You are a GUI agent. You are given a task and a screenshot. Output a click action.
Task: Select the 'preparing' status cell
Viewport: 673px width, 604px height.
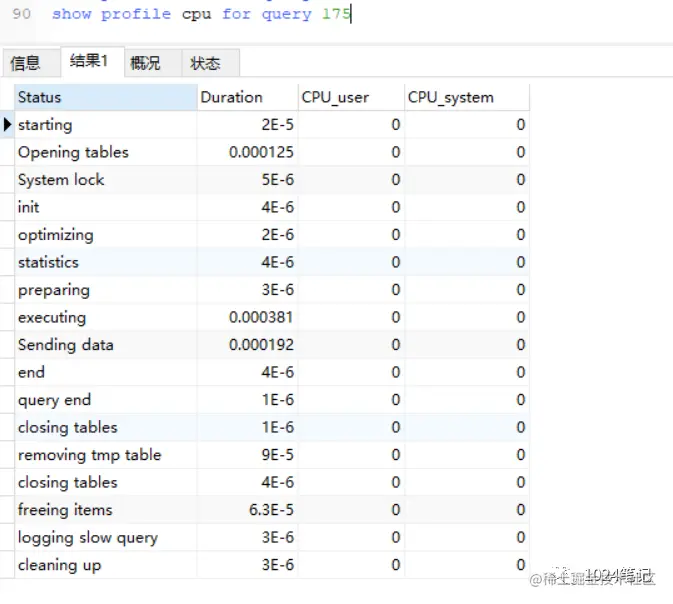106,290
